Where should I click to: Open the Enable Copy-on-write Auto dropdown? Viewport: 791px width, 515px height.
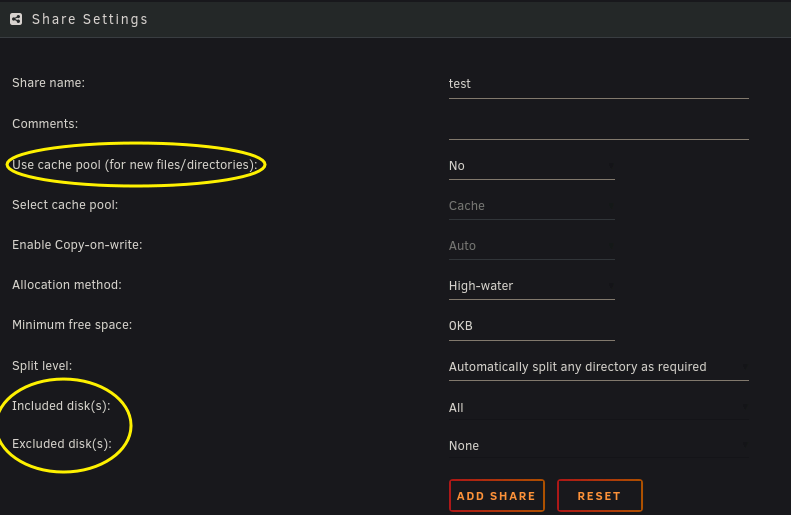coord(531,246)
